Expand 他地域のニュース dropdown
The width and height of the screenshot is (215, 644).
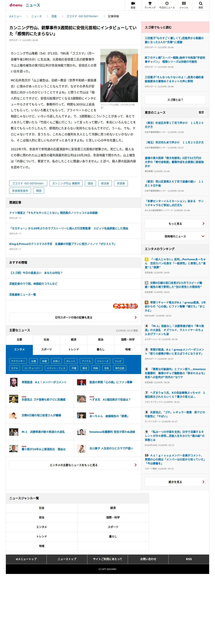[175, 236]
